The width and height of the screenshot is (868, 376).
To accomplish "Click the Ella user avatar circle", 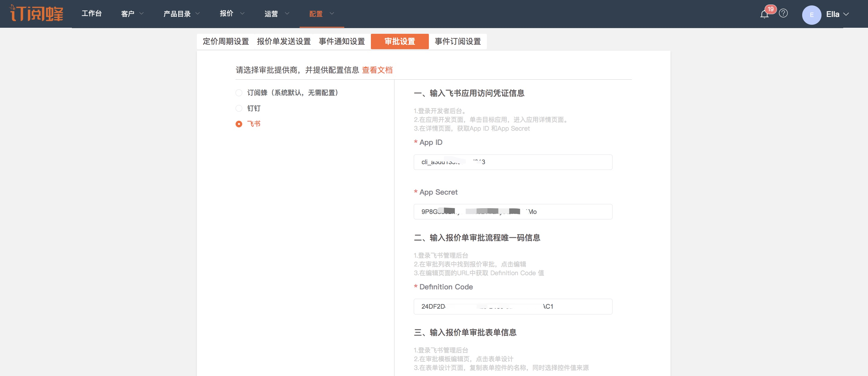I will [x=812, y=15].
